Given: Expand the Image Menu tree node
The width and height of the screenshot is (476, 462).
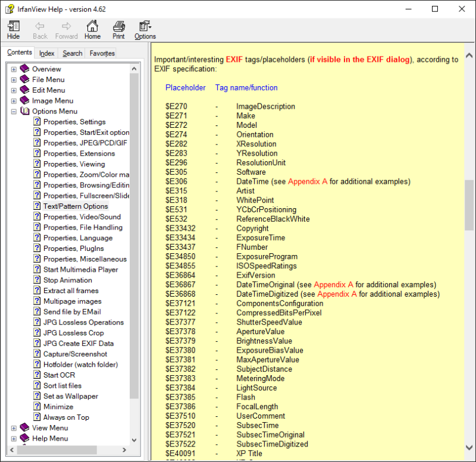Looking at the screenshot, I should point(14,100).
